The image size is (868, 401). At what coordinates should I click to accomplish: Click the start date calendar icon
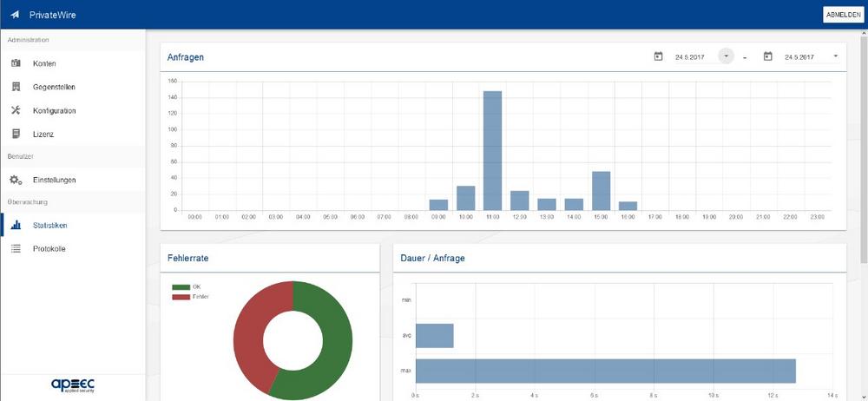click(x=658, y=56)
